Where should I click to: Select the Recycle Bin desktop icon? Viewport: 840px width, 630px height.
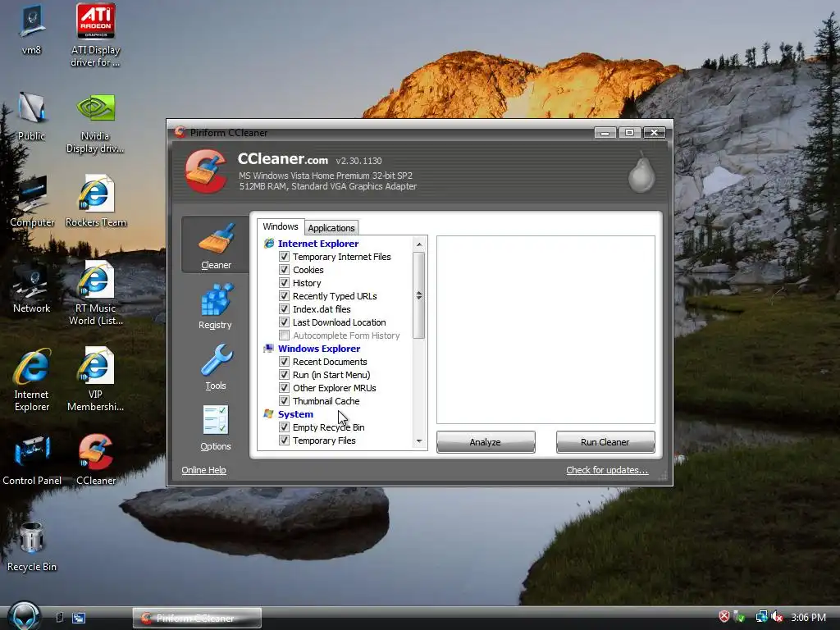pyautogui.click(x=32, y=546)
